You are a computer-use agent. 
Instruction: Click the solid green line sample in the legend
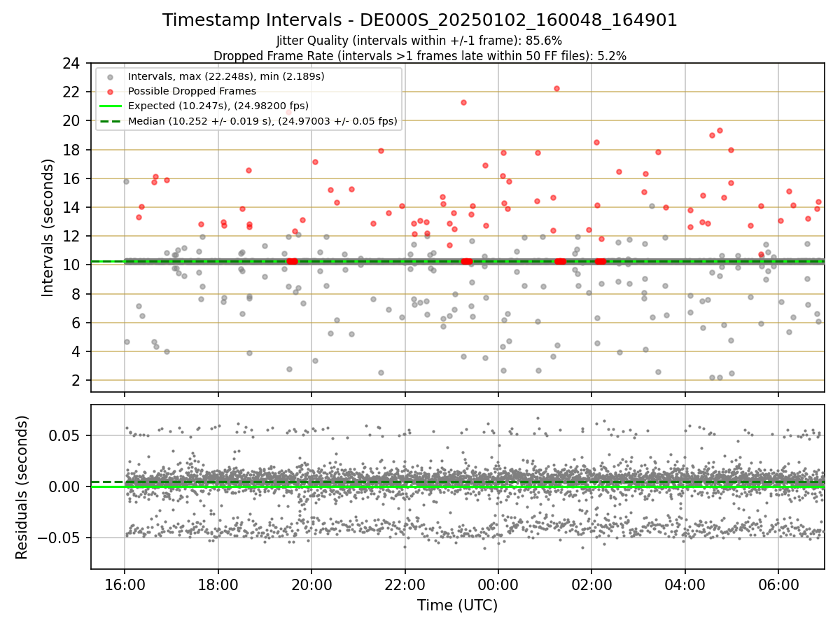tap(110, 106)
